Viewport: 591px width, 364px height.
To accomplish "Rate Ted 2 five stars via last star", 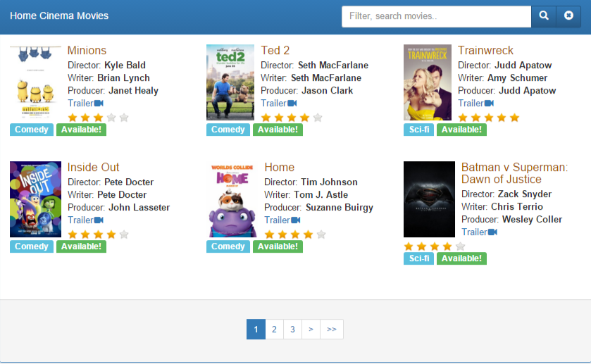I will [318, 118].
